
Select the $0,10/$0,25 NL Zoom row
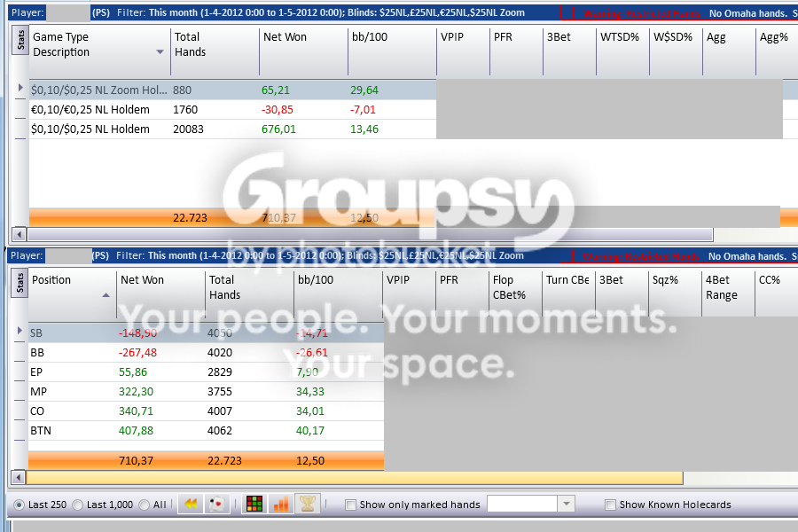(232, 90)
